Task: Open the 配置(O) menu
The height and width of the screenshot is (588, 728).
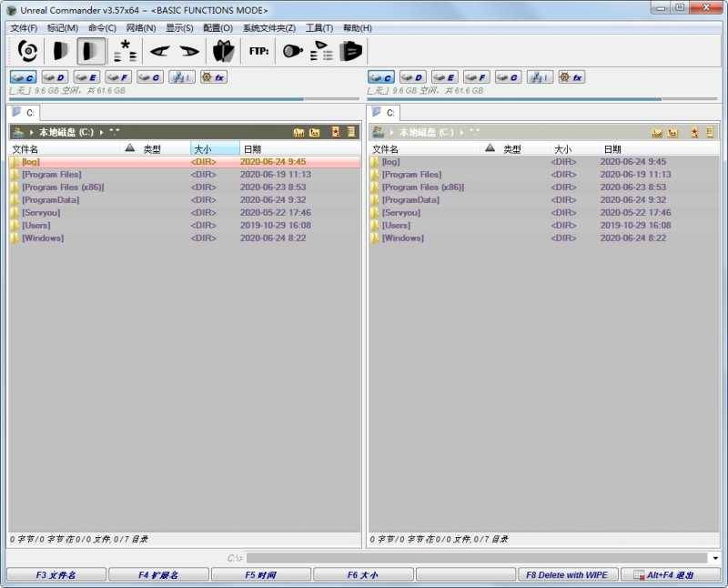Action: point(217,28)
